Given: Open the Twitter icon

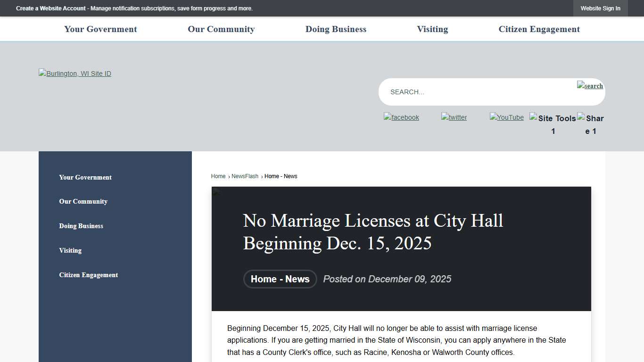Looking at the screenshot, I should 454,117.
